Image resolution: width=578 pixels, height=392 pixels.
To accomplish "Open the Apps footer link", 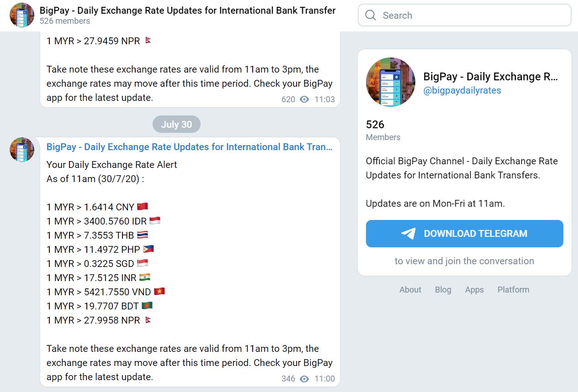I will tap(474, 290).
